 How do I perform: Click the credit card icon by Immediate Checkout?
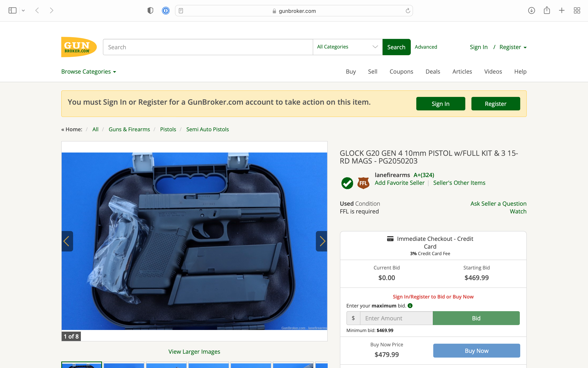click(390, 239)
